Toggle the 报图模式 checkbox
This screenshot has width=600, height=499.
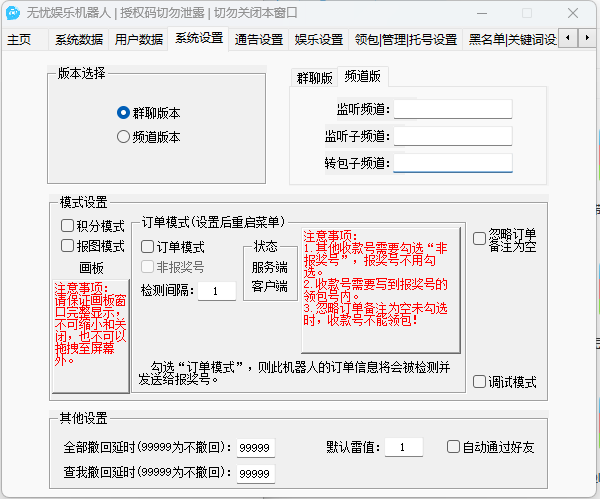tap(68, 246)
